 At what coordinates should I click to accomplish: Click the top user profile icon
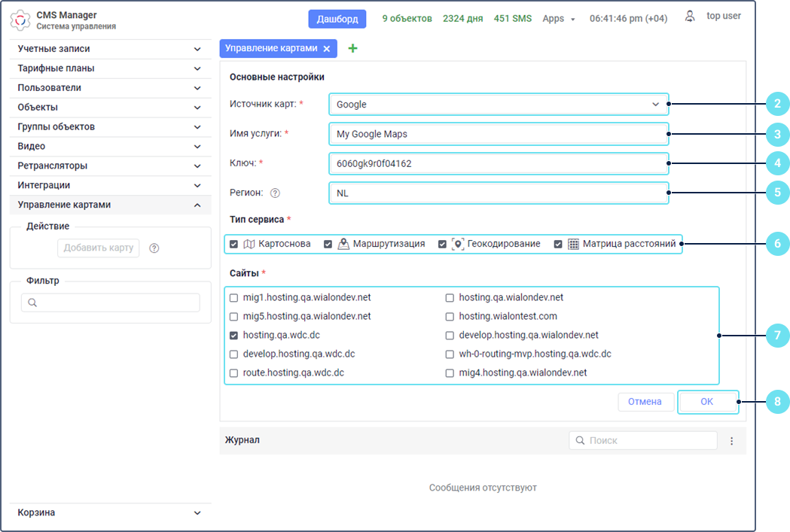click(690, 17)
